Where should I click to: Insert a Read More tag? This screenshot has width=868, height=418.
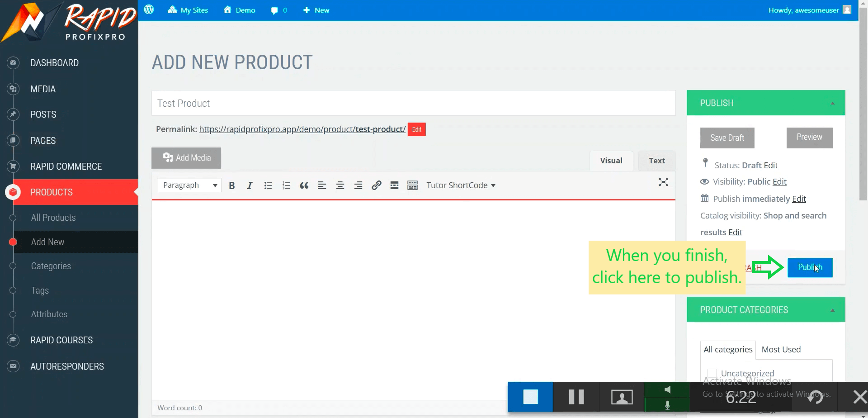(394, 185)
